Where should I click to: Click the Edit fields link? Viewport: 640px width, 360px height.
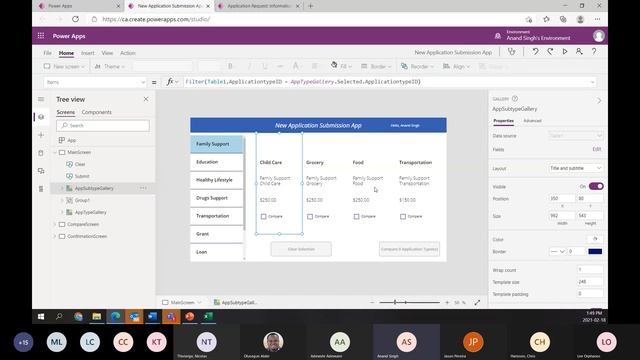596,149
